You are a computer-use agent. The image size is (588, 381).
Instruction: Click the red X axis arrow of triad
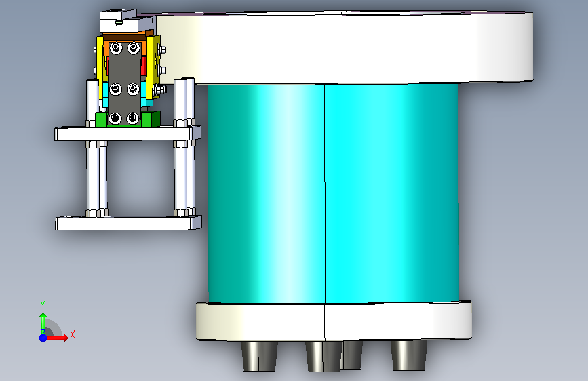58,338
